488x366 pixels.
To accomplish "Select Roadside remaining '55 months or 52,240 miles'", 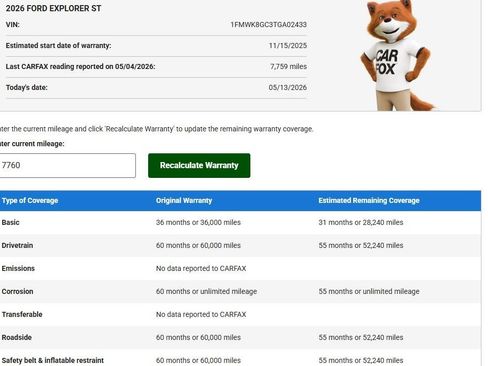I will (361, 337).
